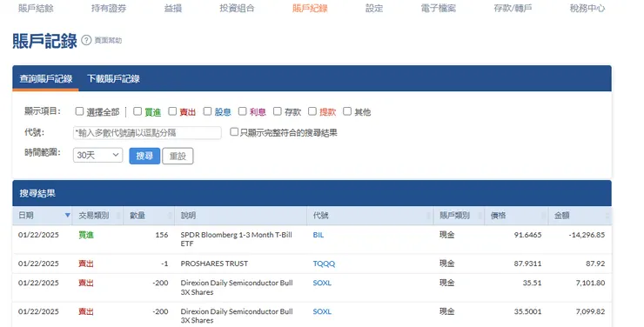Screen dimensions: 644x327
Task: Switch to the 查詢帳戶記錄 tab
Action: point(45,78)
